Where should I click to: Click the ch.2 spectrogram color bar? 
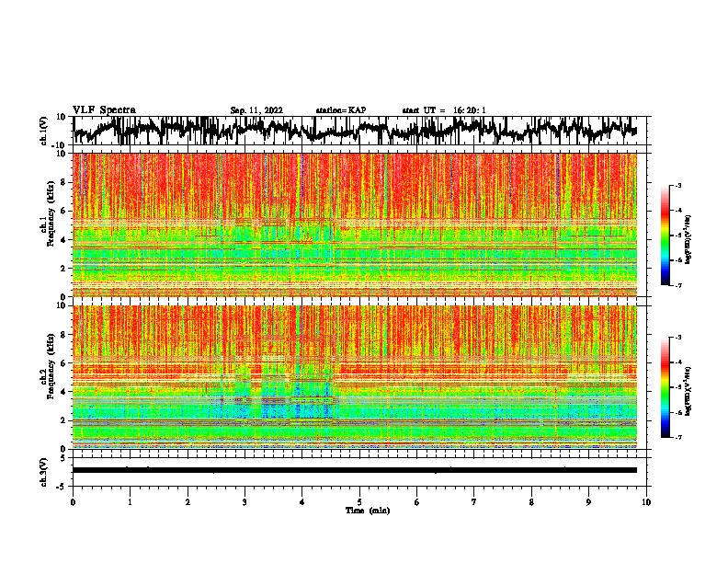click(x=665, y=387)
